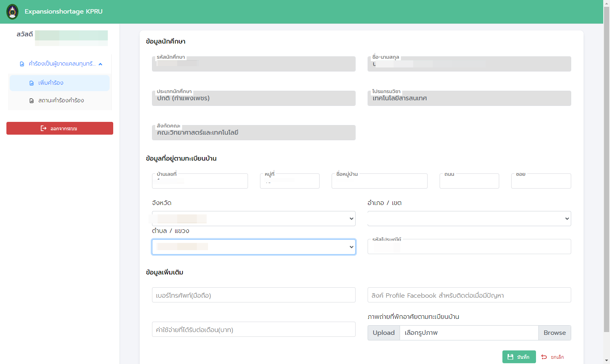
Task: Select the เพิ่มคำร้อง menu item
Action: point(59,83)
